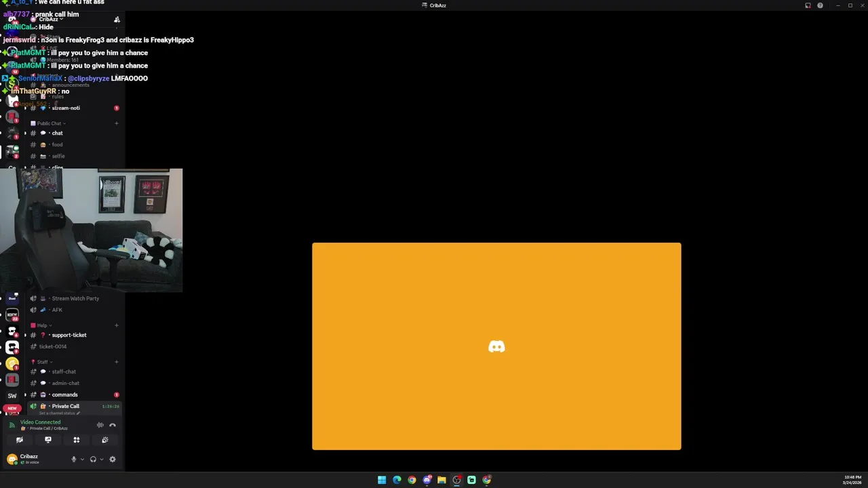Select the red FL server icon
Viewport: 868px width, 488px height.
(12, 380)
